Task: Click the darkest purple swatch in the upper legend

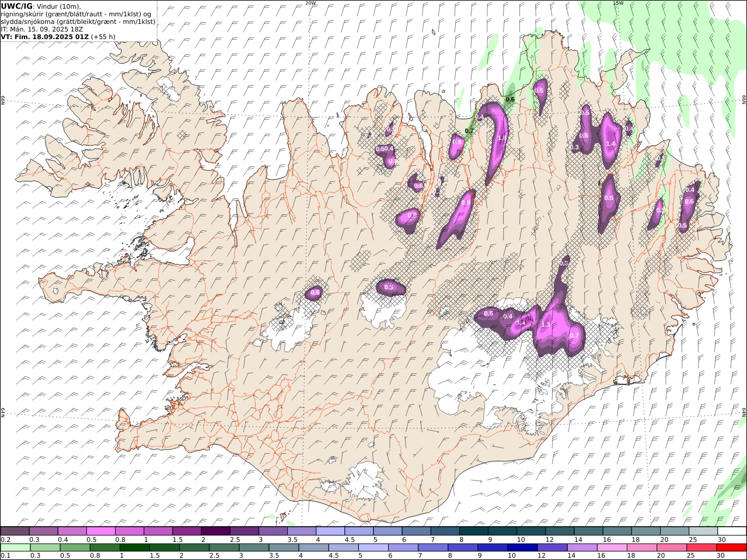Action: click(x=215, y=531)
